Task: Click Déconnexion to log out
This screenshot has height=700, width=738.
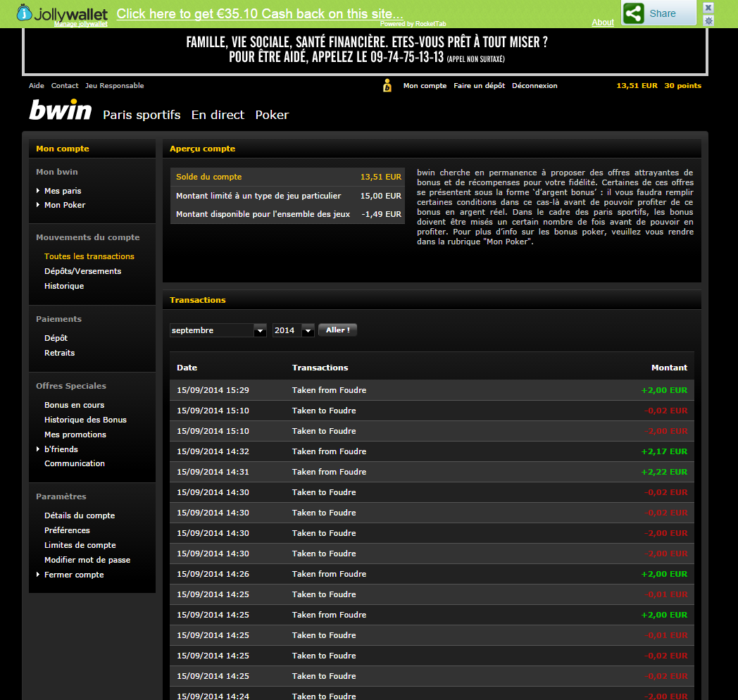Action: 534,86
